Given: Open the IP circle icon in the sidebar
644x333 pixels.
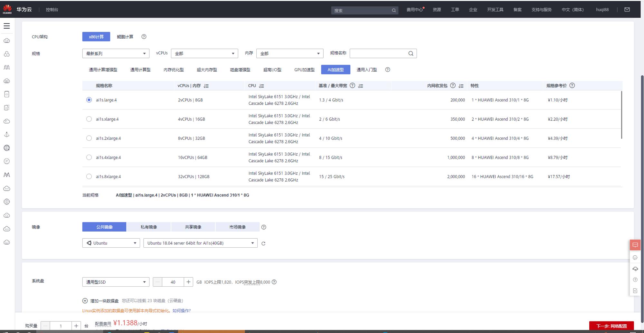Looking at the screenshot, I should 7,161.
